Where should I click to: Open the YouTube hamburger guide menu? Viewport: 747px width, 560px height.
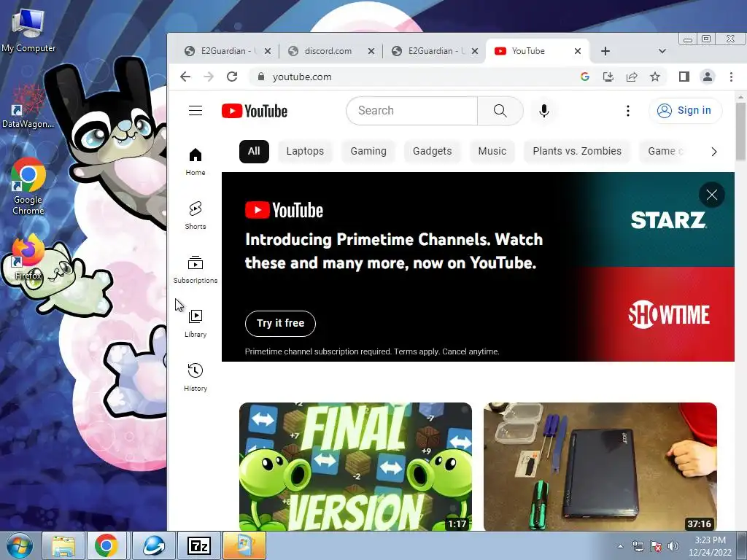pos(196,111)
